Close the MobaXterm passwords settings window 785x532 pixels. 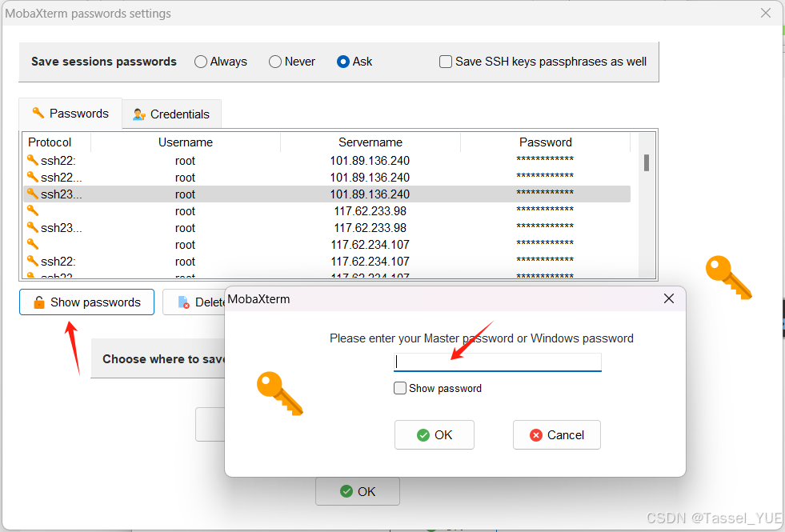pyautogui.click(x=766, y=13)
